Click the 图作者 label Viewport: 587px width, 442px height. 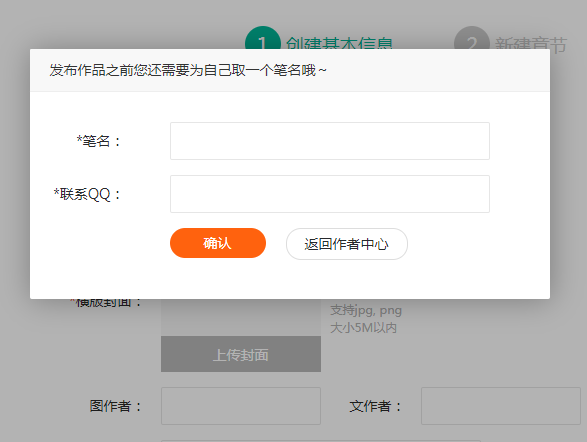116,406
